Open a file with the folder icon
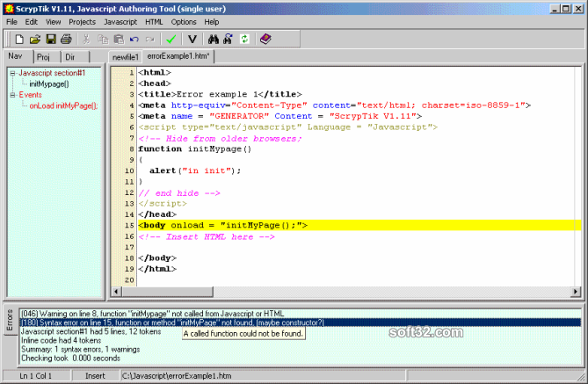Image resolution: width=588 pixels, height=384 pixels. coord(35,39)
